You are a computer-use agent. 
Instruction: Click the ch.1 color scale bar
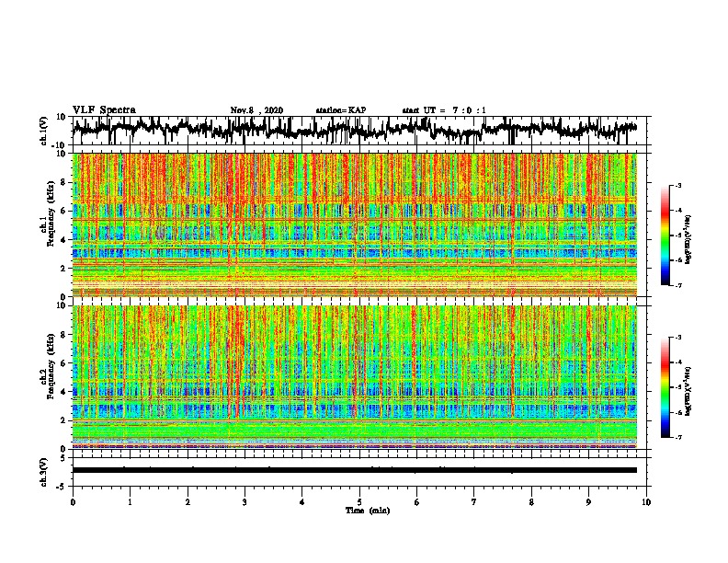pyautogui.click(x=665, y=236)
